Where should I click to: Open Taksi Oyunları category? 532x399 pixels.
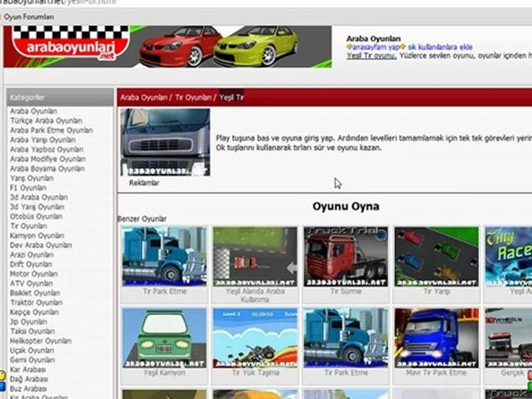(32, 331)
